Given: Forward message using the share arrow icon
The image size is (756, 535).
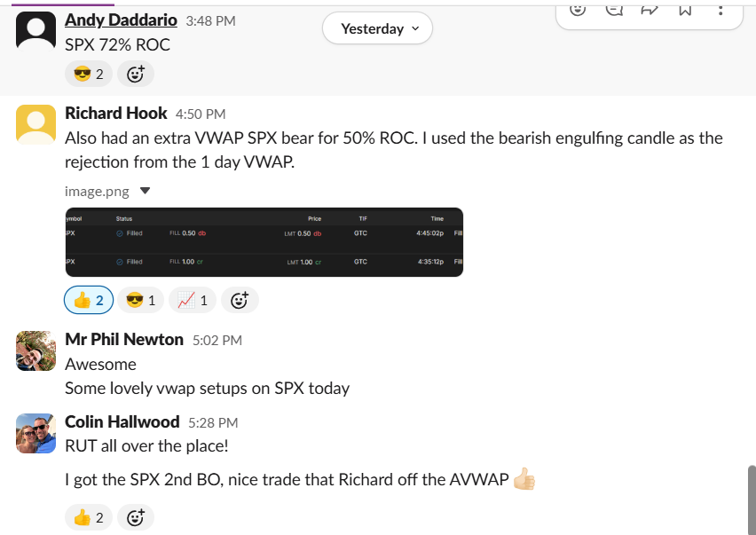Looking at the screenshot, I should (649, 9).
